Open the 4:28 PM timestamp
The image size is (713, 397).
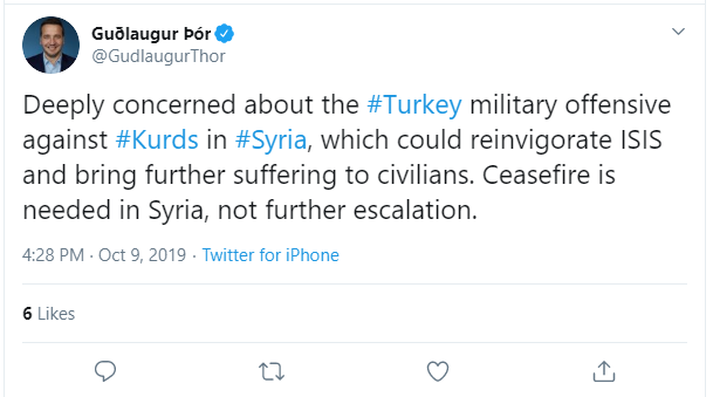tap(53, 255)
